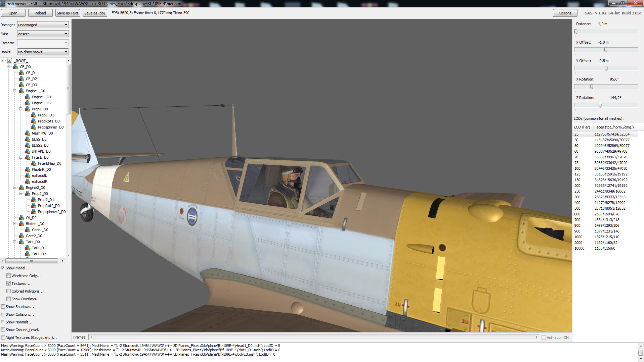Viewport: 644px width, 362px height.
Task: Collapse the Prop1_D0 branch
Action: [21, 109]
